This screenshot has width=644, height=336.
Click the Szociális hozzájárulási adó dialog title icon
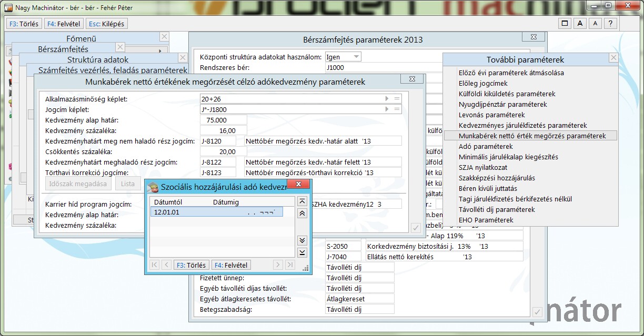153,188
